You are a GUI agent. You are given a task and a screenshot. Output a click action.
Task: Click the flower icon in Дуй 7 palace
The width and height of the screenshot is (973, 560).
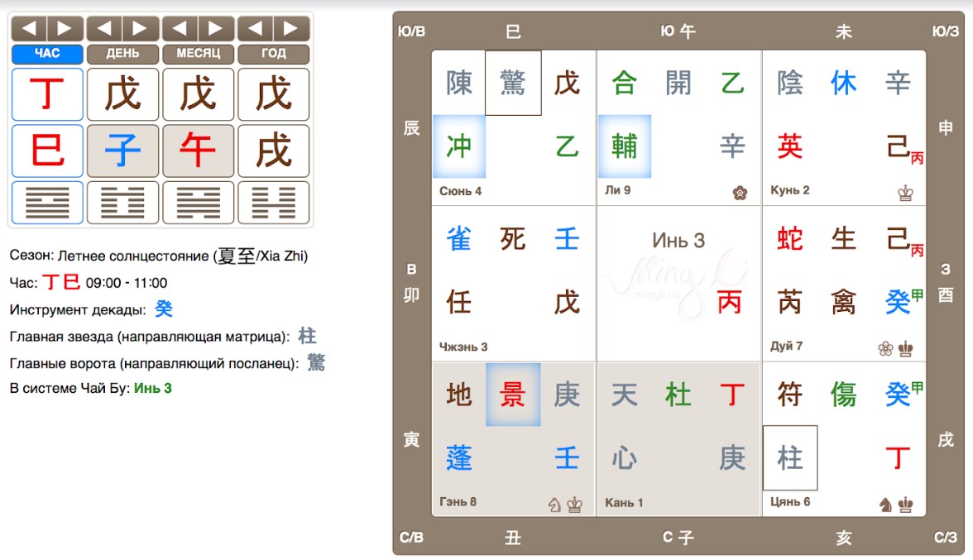tap(885, 349)
